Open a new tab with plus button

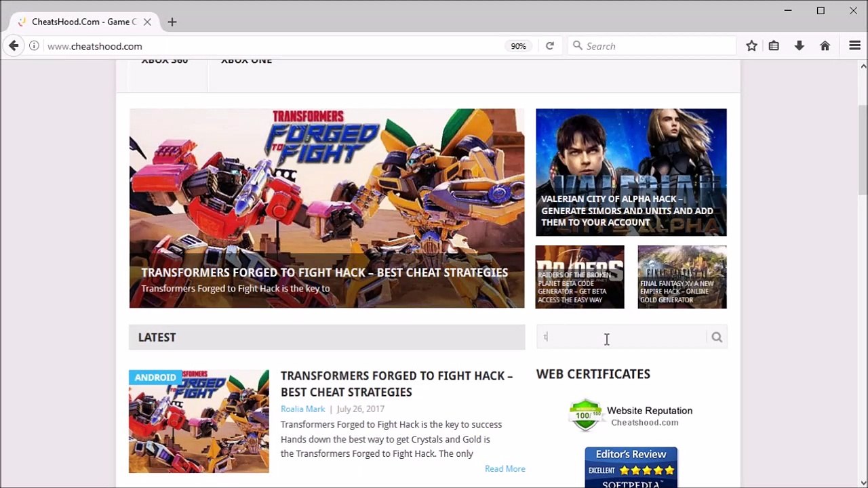(172, 22)
